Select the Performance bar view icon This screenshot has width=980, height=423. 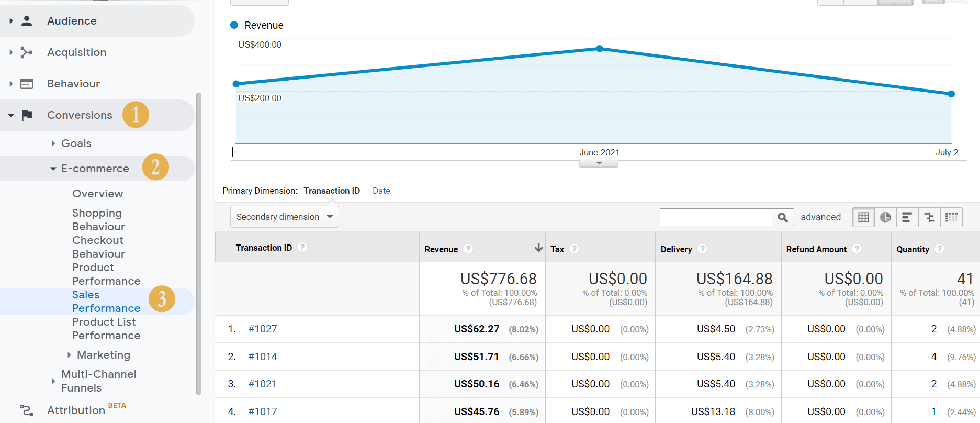click(x=907, y=217)
